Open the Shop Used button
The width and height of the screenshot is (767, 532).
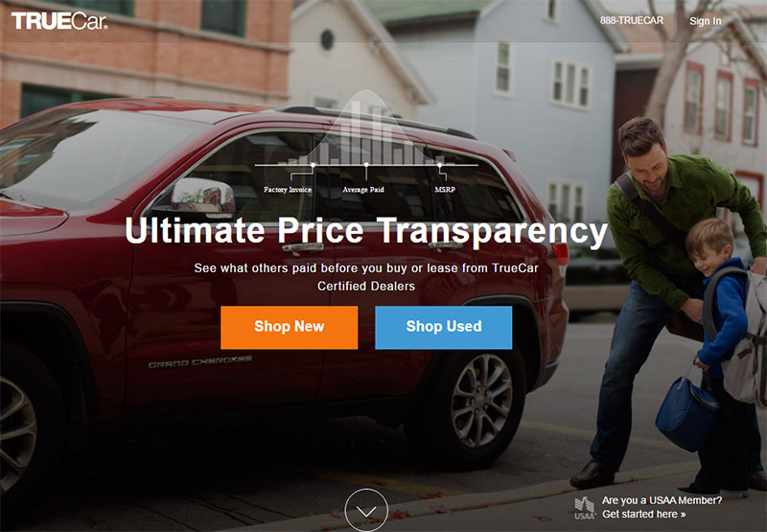(x=444, y=327)
